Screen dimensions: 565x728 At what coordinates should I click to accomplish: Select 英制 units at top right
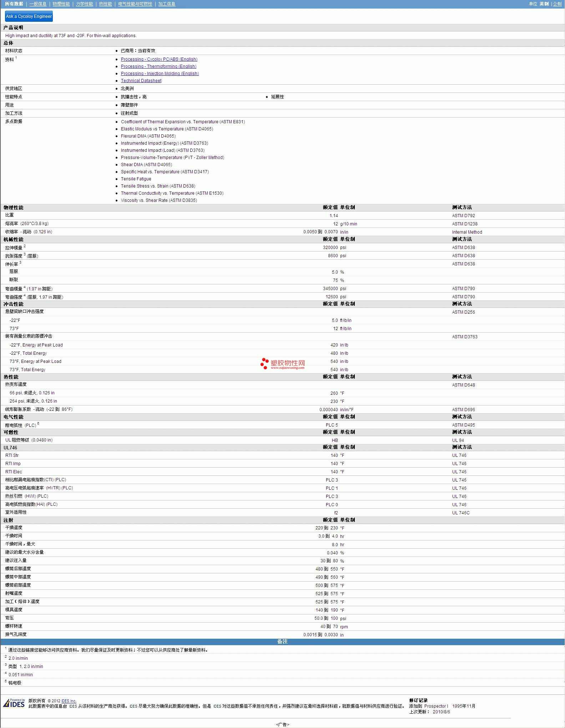pyautogui.click(x=544, y=4)
